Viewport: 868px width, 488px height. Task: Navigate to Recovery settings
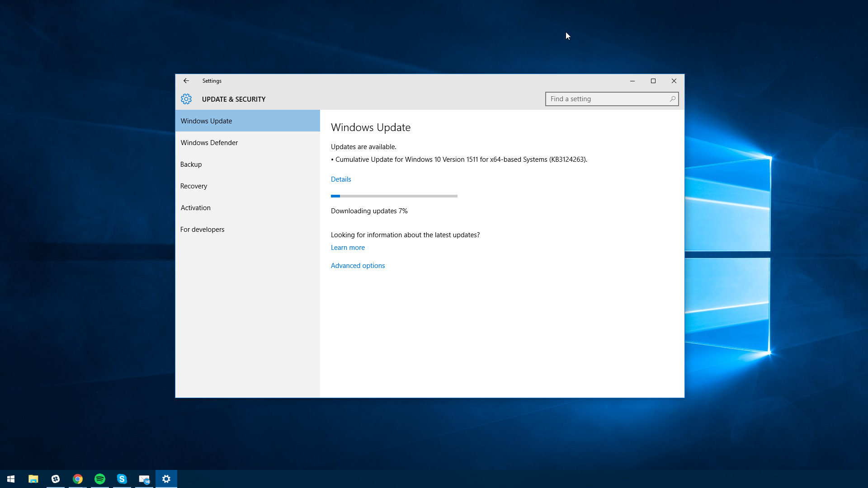tap(194, 185)
